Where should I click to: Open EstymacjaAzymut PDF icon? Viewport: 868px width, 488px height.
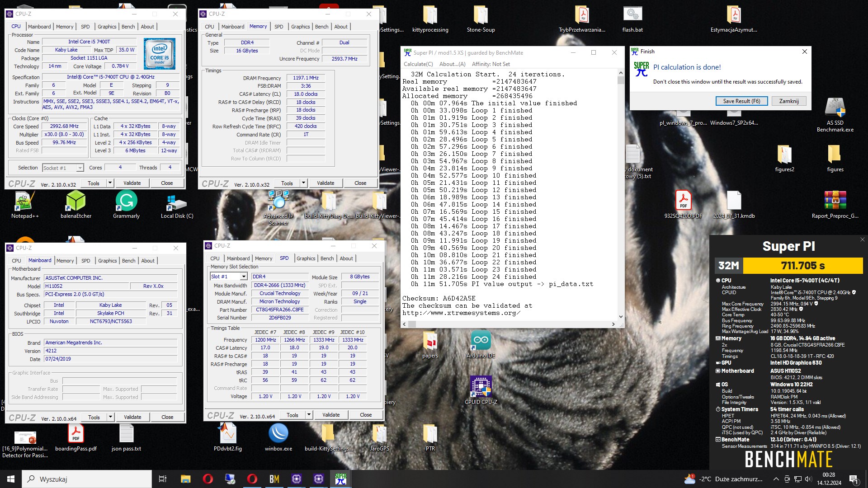click(x=734, y=19)
